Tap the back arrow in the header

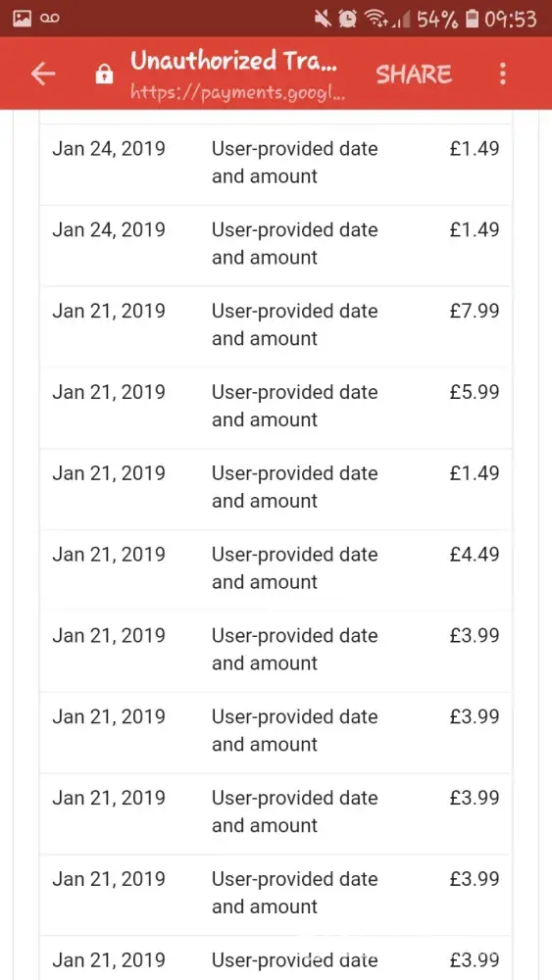42,74
